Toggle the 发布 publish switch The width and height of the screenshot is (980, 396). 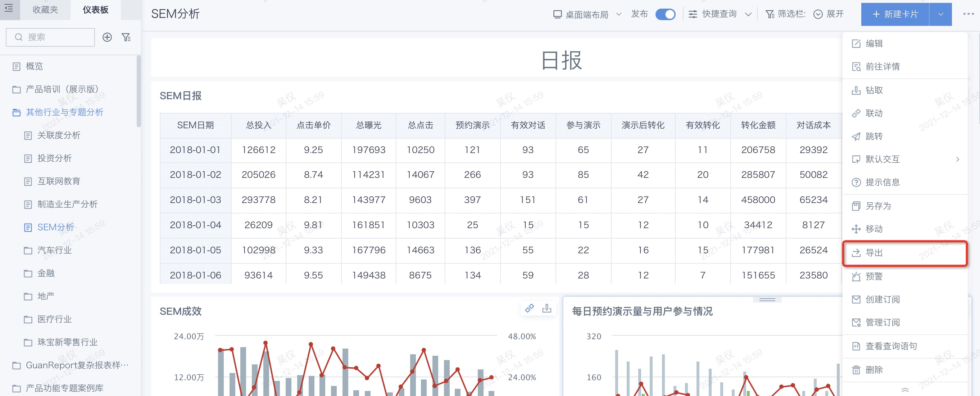tap(665, 14)
